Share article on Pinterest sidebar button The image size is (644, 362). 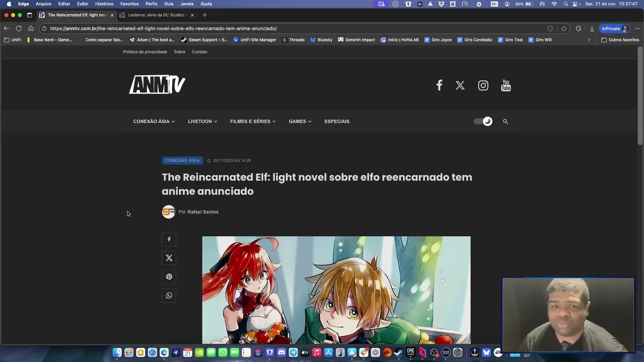[x=169, y=277]
